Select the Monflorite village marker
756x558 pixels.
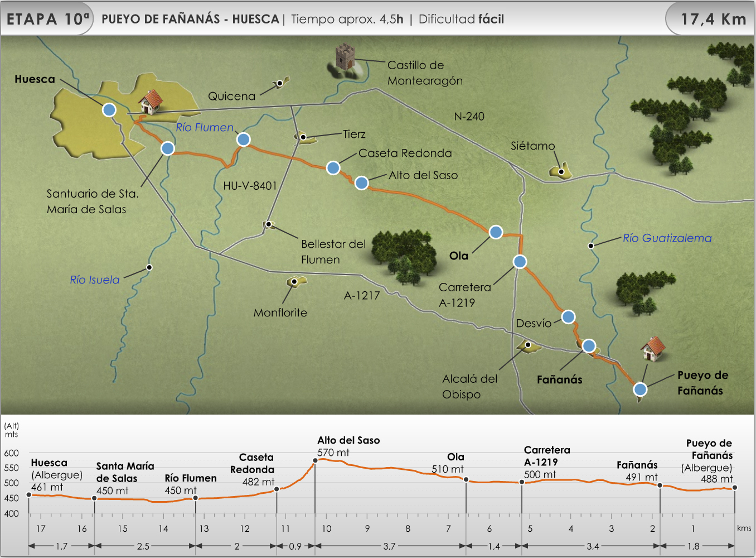point(294,282)
